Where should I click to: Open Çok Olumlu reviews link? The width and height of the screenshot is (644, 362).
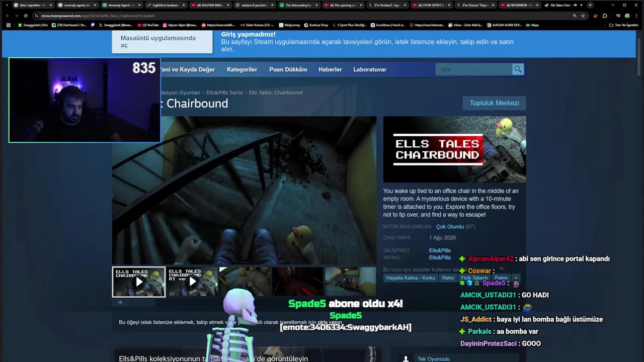tap(450, 227)
